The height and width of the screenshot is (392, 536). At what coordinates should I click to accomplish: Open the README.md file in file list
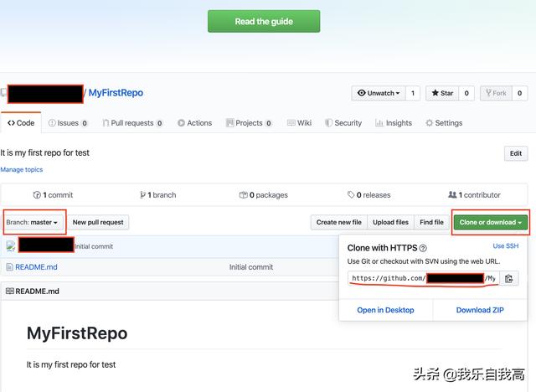pos(36,267)
